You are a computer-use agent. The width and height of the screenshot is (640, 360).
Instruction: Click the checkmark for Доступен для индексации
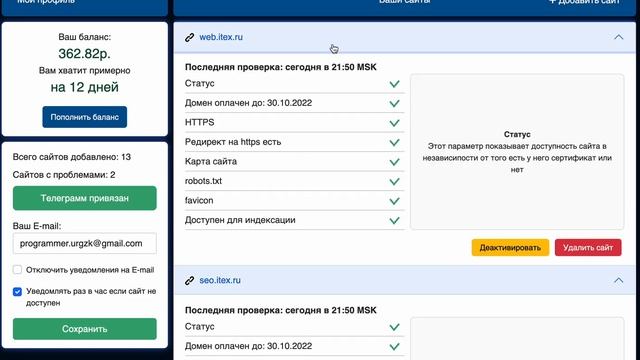[x=394, y=220]
